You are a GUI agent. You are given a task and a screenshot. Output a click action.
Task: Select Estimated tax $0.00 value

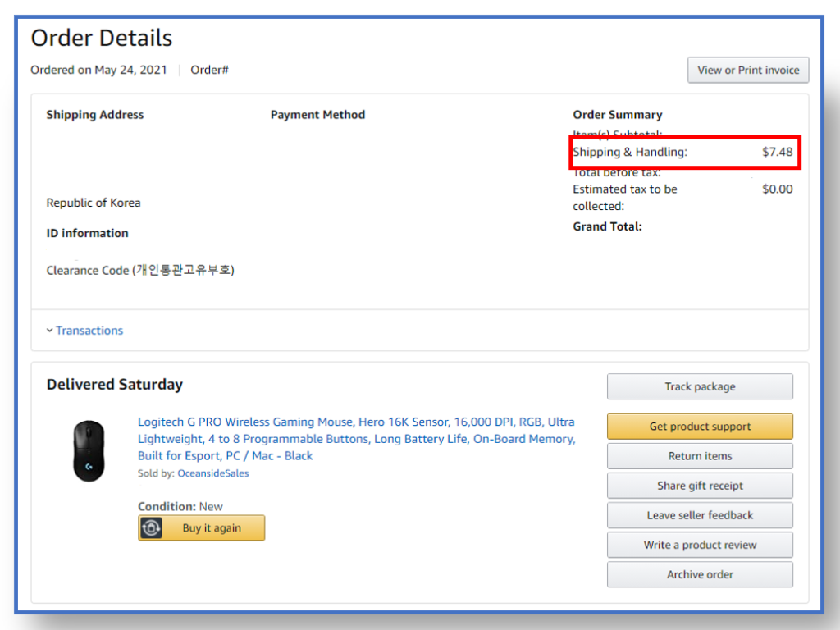[x=778, y=189]
